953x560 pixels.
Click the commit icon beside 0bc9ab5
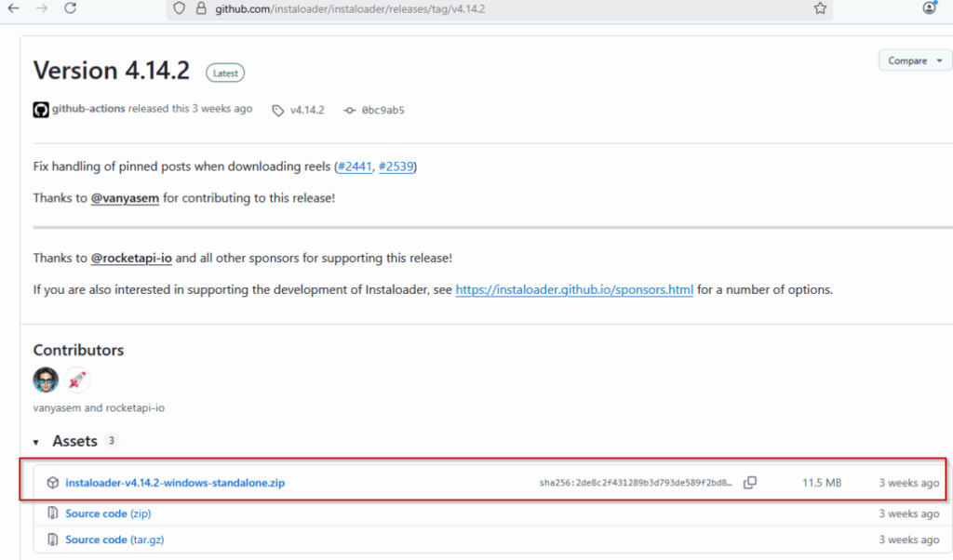click(350, 111)
